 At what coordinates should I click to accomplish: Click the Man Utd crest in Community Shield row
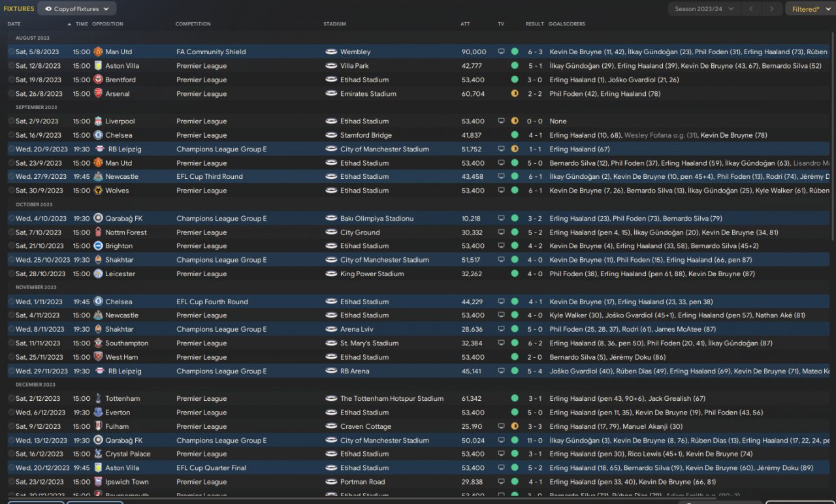(x=98, y=52)
